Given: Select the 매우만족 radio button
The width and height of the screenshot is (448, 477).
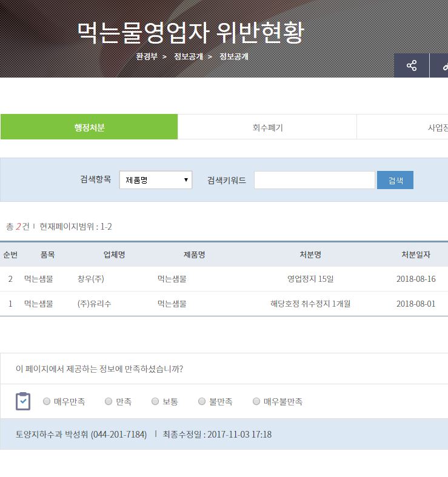Looking at the screenshot, I should [47, 401].
